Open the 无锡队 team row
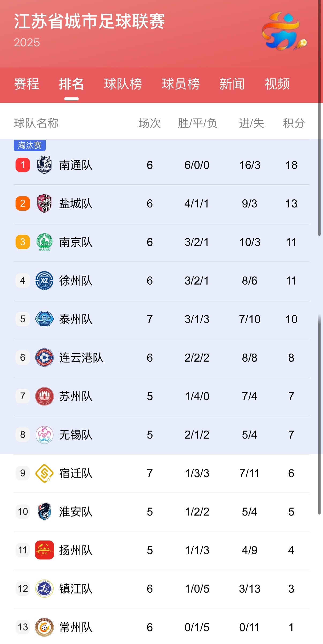Screen dimensions: 323x644 pyautogui.click(x=161, y=435)
